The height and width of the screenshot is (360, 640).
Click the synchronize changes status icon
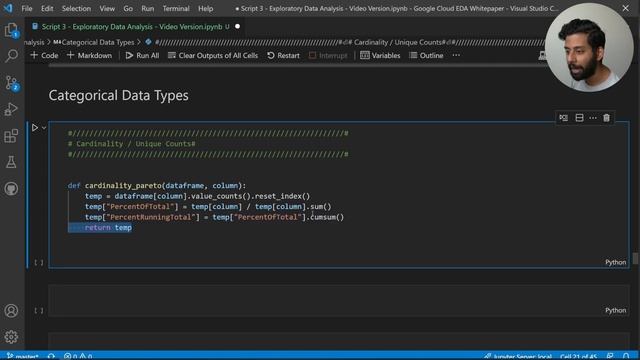pyautogui.click(x=51, y=356)
